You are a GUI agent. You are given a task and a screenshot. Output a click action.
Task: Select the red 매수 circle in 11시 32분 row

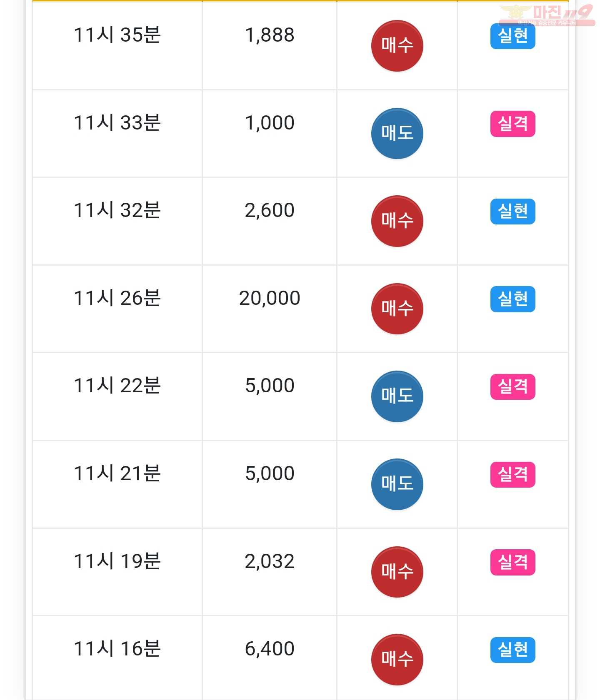click(397, 221)
